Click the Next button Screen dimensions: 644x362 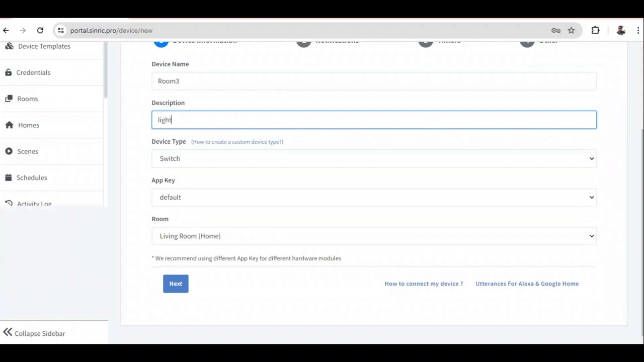176,284
